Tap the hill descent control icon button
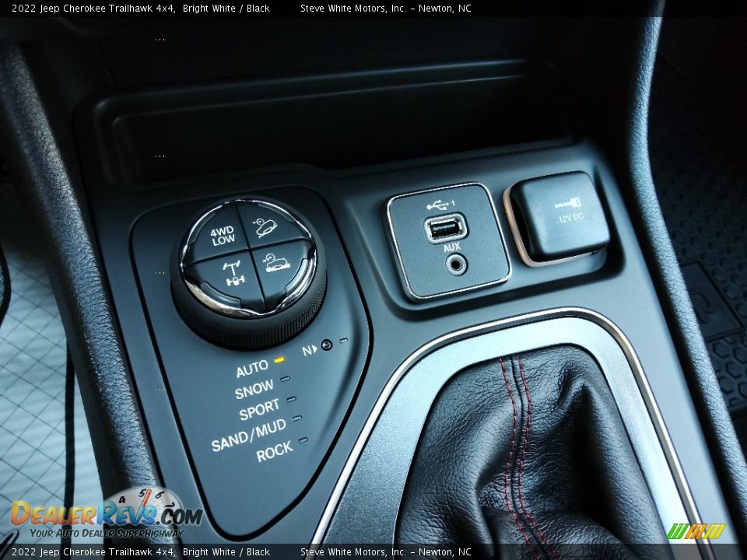747x560 pixels. [265, 228]
